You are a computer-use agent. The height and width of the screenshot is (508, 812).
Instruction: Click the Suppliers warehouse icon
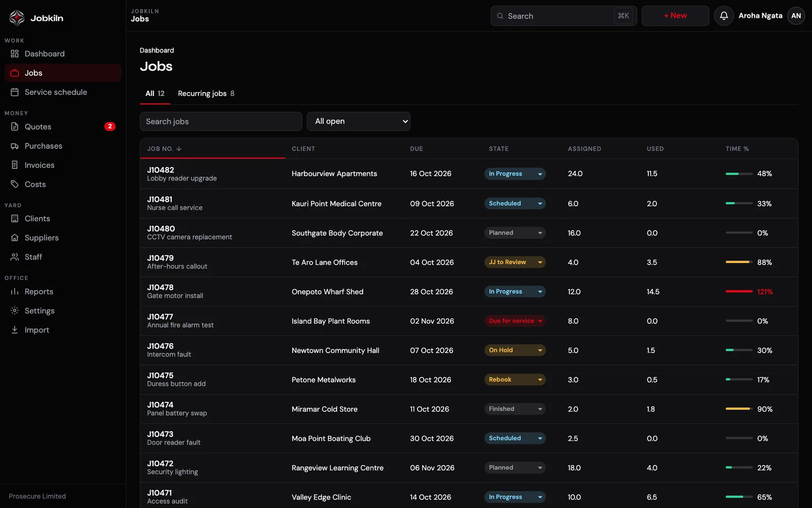tap(15, 238)
